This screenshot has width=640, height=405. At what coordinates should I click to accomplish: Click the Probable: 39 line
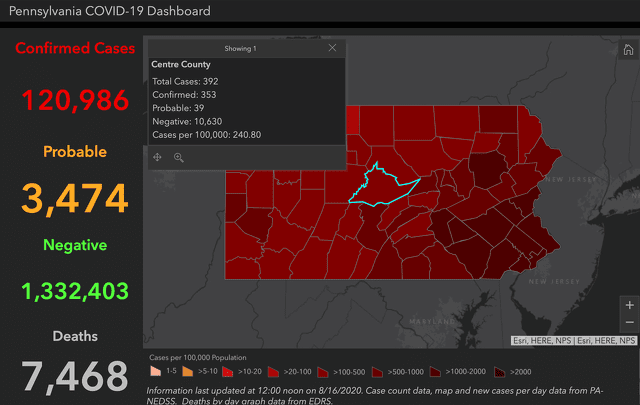178,108
